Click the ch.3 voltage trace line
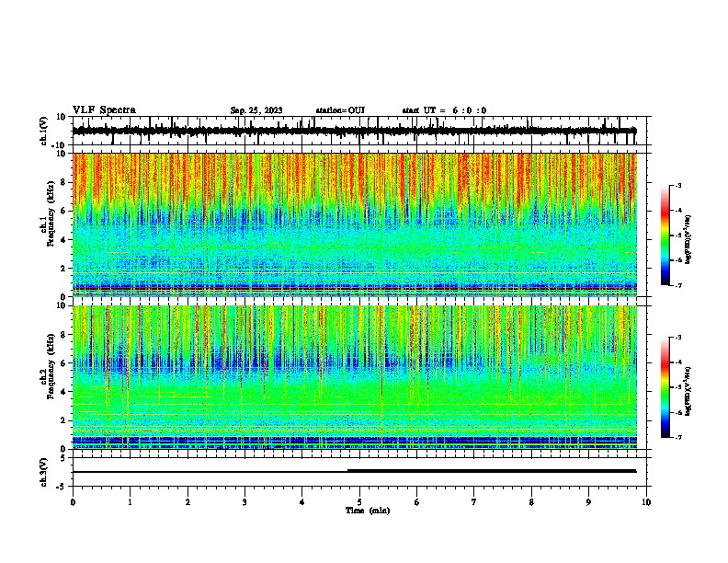 click(x=354, y=471)
